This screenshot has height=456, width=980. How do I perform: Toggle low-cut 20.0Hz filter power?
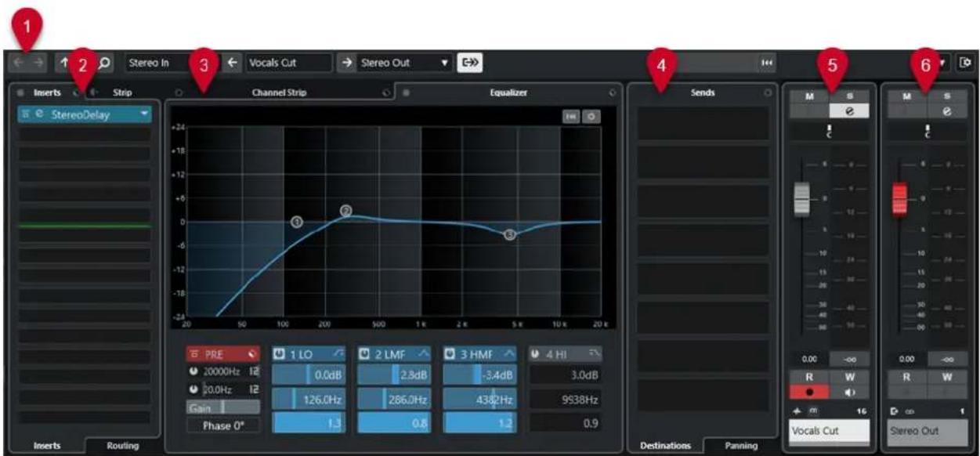pyautogui.click(x=192, y=389)
